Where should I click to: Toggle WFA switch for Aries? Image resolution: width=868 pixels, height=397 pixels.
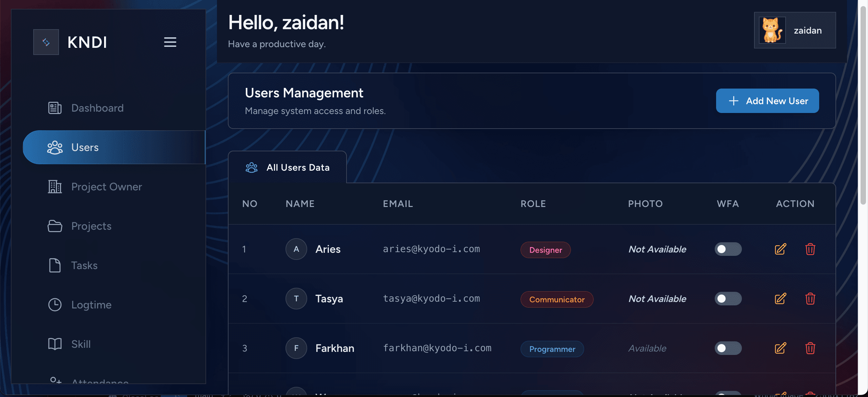pyautogui.click(x=728, y=249)
